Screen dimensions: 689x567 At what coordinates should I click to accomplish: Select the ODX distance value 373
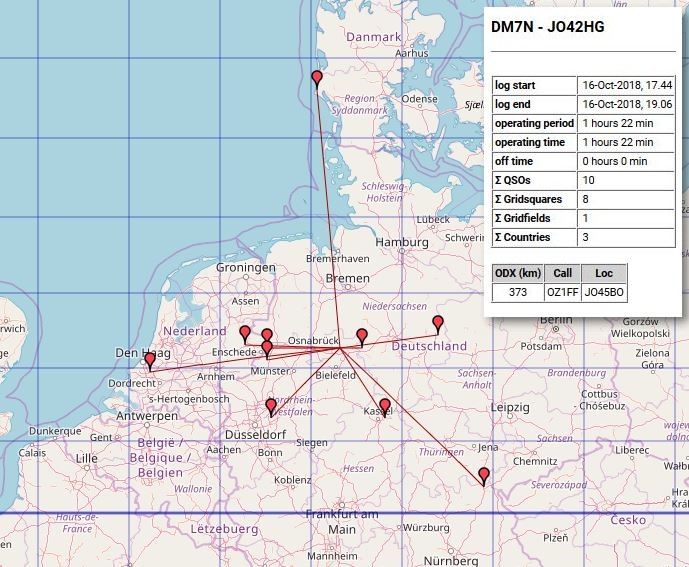coord(517,292)
